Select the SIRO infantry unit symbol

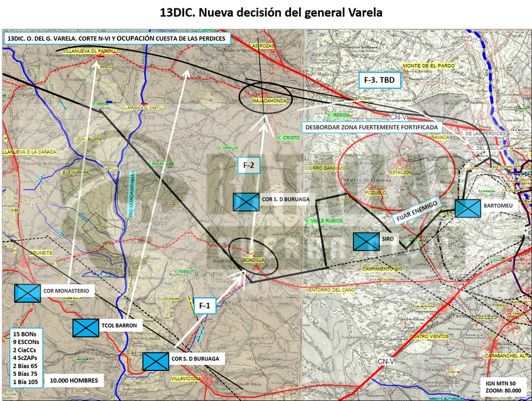coord(366,242)
